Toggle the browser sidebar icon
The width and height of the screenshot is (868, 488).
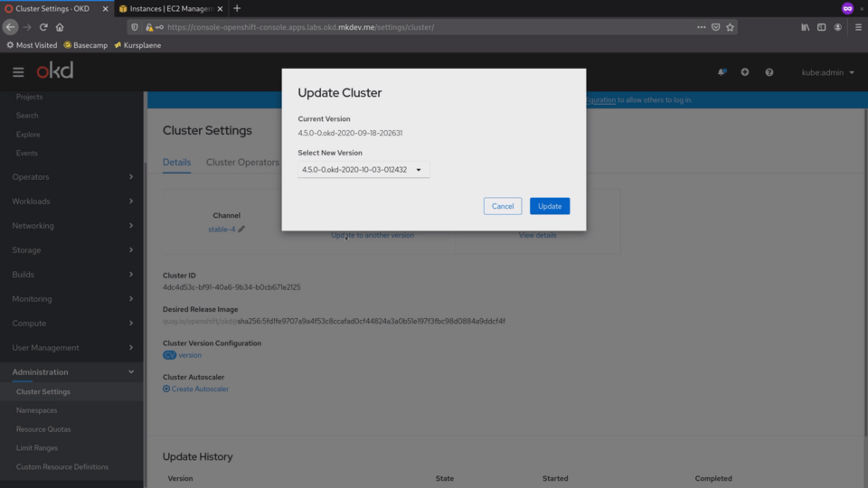coord(822,26)
